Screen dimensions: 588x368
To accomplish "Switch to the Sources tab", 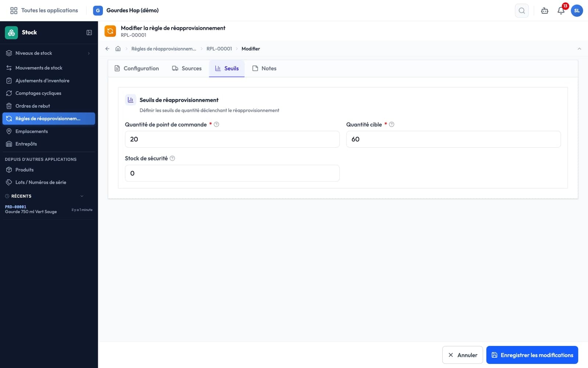I will (x=187, y=68).
